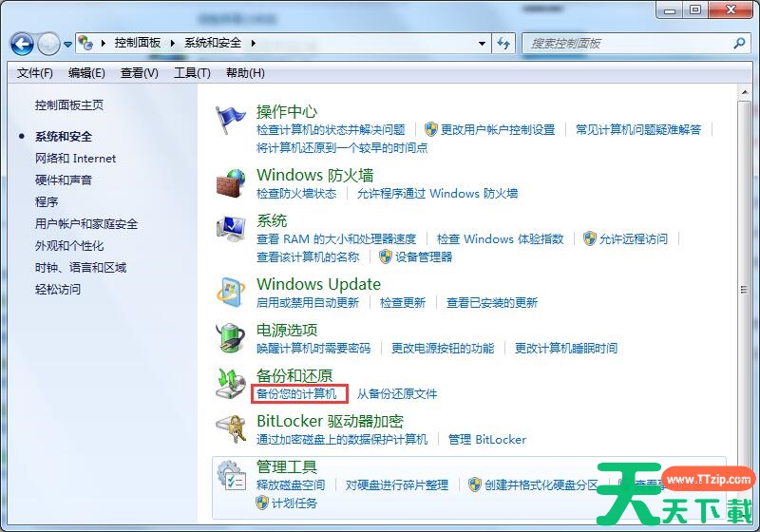
Task: Click 将计算机还原到一个较早的时间点 link
Action: [342, 147]
